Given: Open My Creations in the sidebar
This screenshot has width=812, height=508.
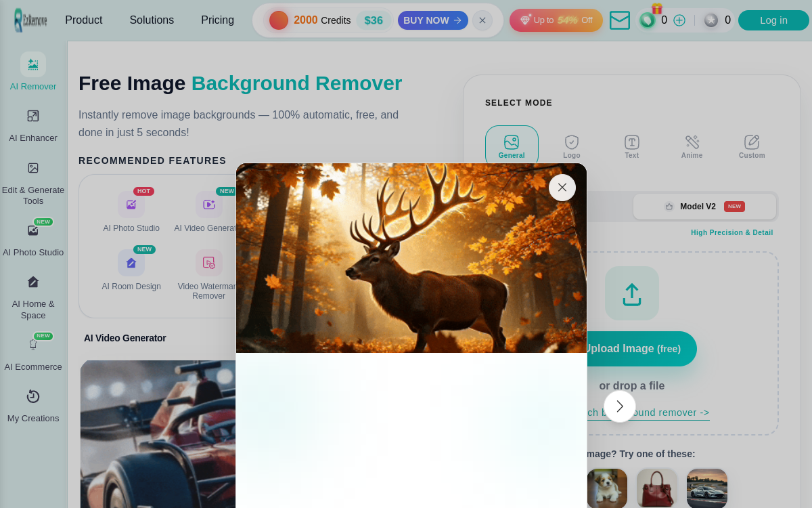Looking at the screenshot, I should (x=33, y=406).
